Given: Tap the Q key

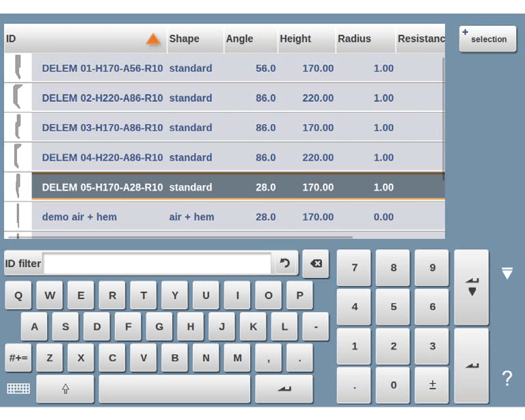Looking at the screenshot, I should point(18,295).
